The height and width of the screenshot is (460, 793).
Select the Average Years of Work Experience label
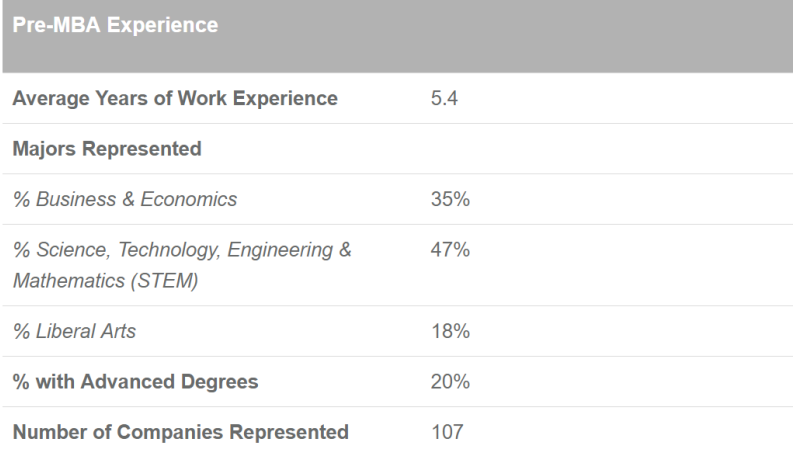tap(175, 98)
